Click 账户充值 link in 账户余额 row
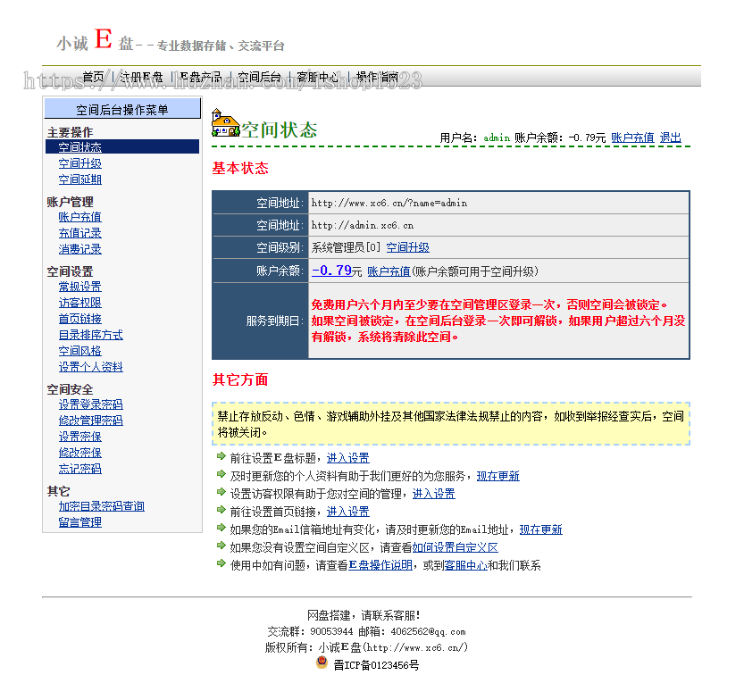The image size is (744, 700). point(389,271)
